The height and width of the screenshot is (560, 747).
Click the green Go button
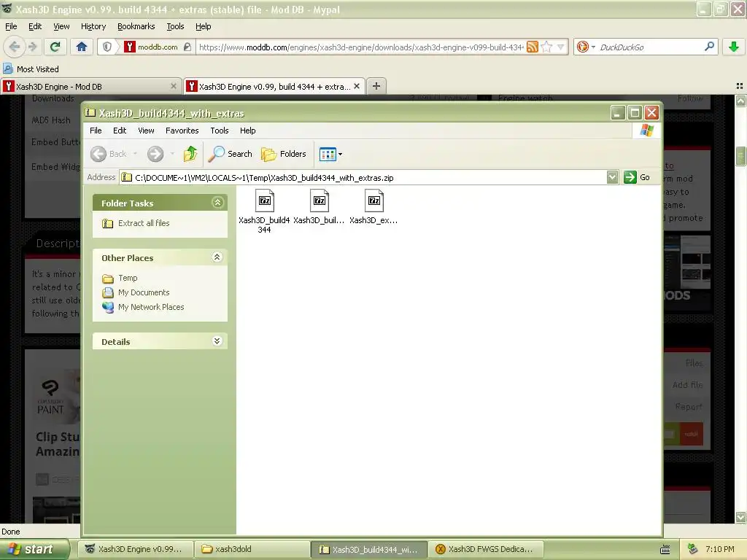637,178
